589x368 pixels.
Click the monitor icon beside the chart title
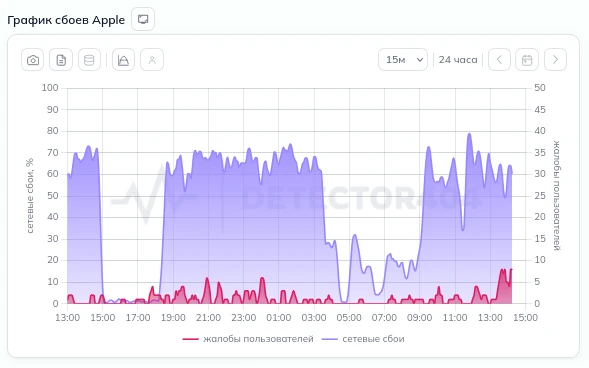coord(143,19)
